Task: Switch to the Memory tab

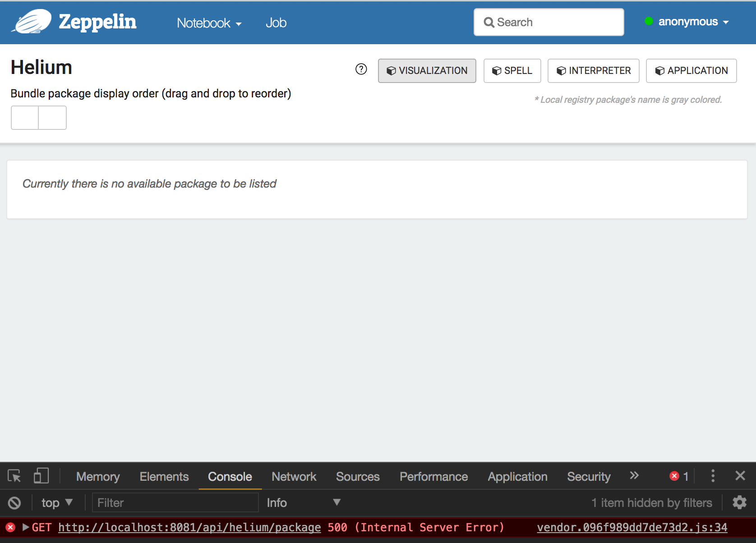Action: point(98,477)
